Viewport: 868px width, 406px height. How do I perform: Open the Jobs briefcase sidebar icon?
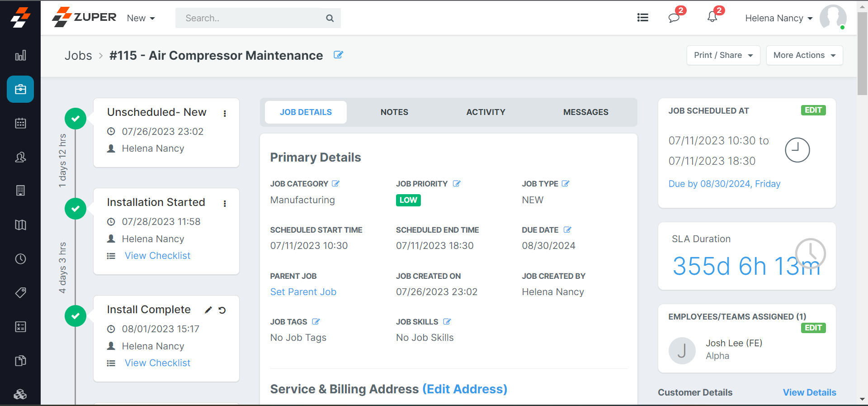pos(20,89)
